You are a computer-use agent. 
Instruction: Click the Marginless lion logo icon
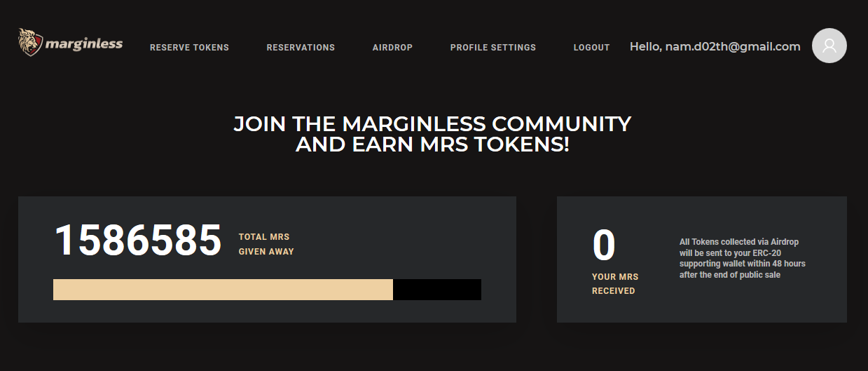coord(30,42)
